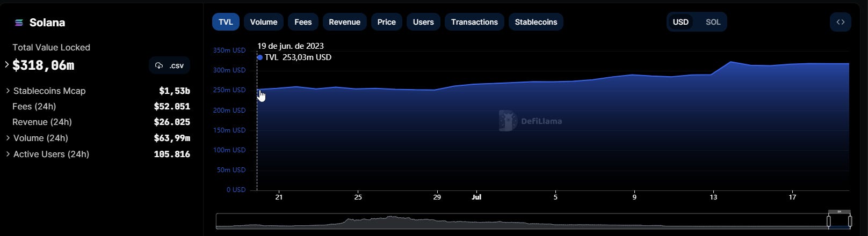Toggle the Revenue chart metric
Screen dimensions: 868x236
point(344,22)
